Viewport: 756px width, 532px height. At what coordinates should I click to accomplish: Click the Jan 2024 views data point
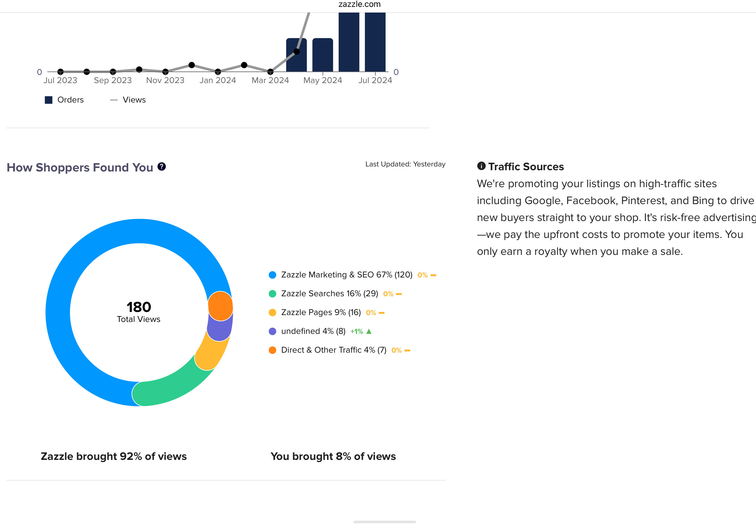(x=218, y=71)
